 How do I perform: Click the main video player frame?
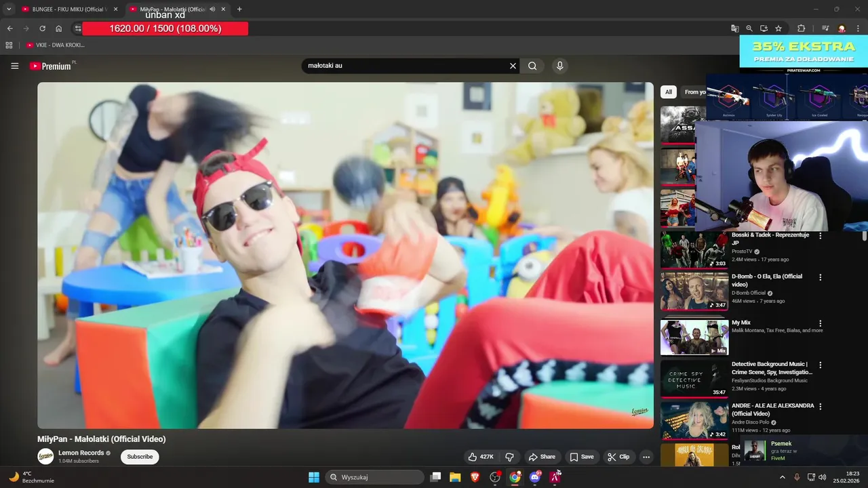345,256
